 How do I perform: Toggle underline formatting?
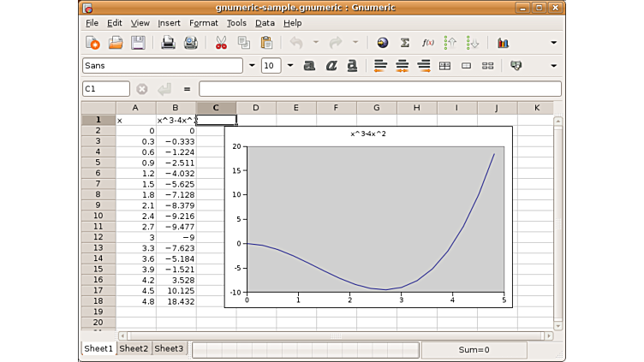point(350,66)
